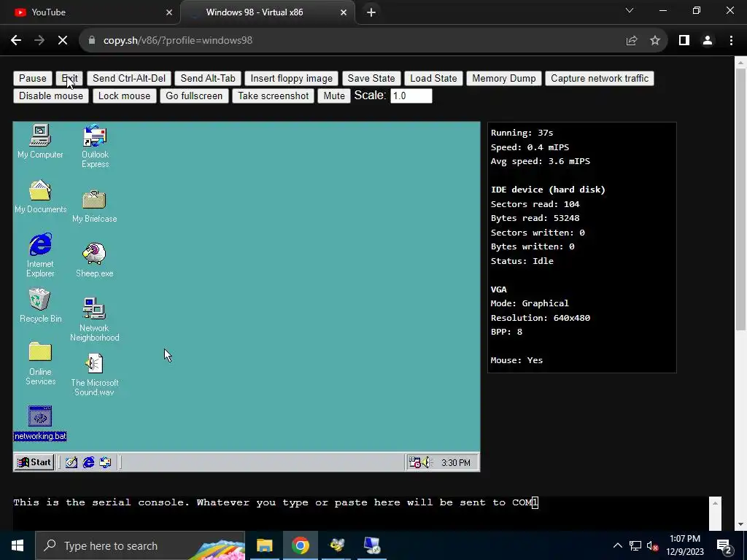Click the address bar URL
The image size is (747, 560).
[x=178, y=41]
